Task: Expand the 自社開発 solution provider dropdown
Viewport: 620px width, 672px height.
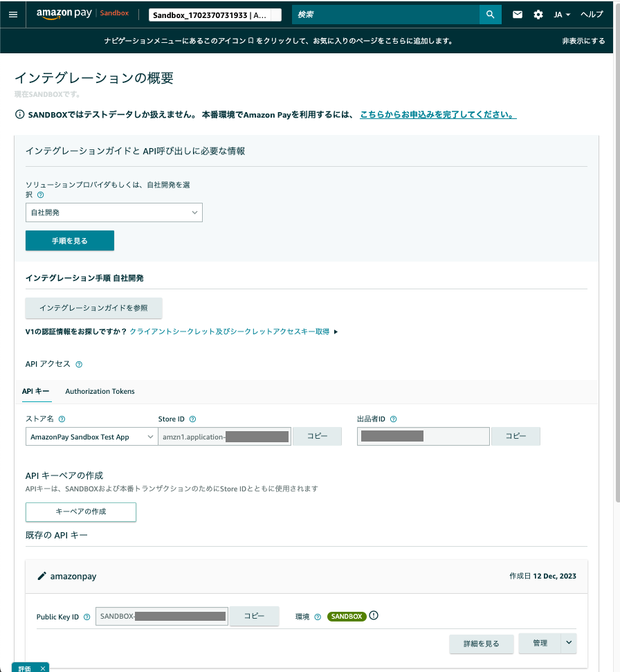Action: [x=113, y=212]
